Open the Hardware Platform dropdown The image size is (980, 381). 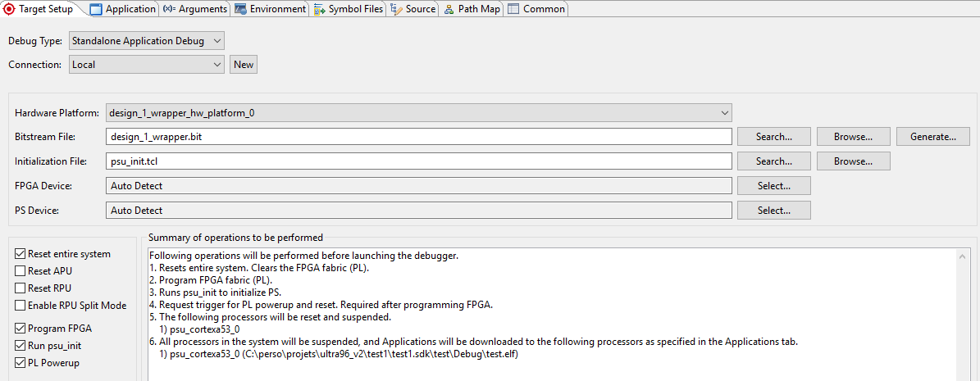pos(418,113)
